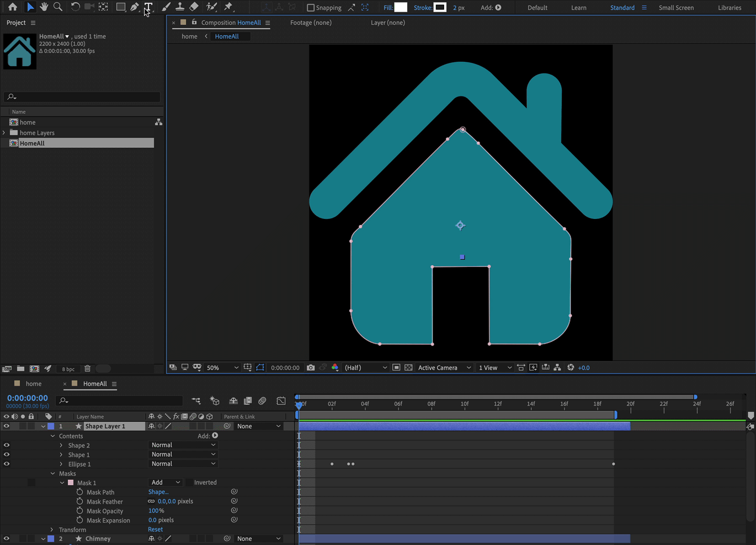Image resolution: width=756 pixels, height=545 pixels.
Task: Open the composition flowchart from timeline
Action: pos(196,401)
